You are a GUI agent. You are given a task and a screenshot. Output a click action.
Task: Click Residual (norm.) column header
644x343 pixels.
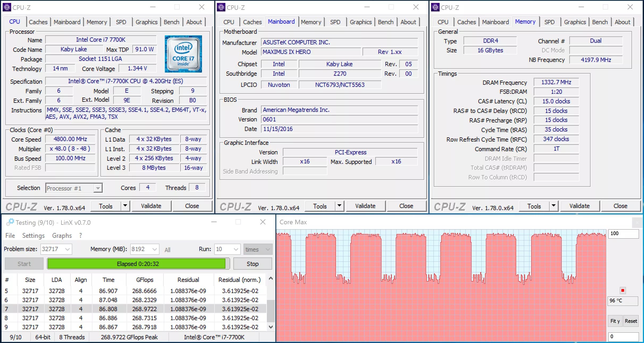coord(240,280)
